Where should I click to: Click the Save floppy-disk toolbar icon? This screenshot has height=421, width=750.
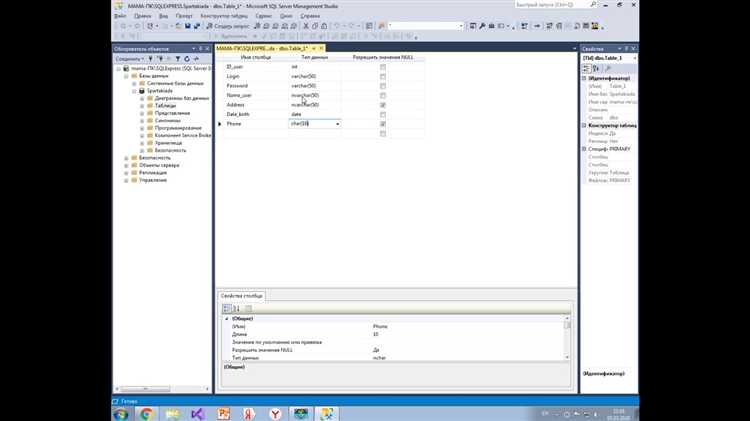(188, 26)
